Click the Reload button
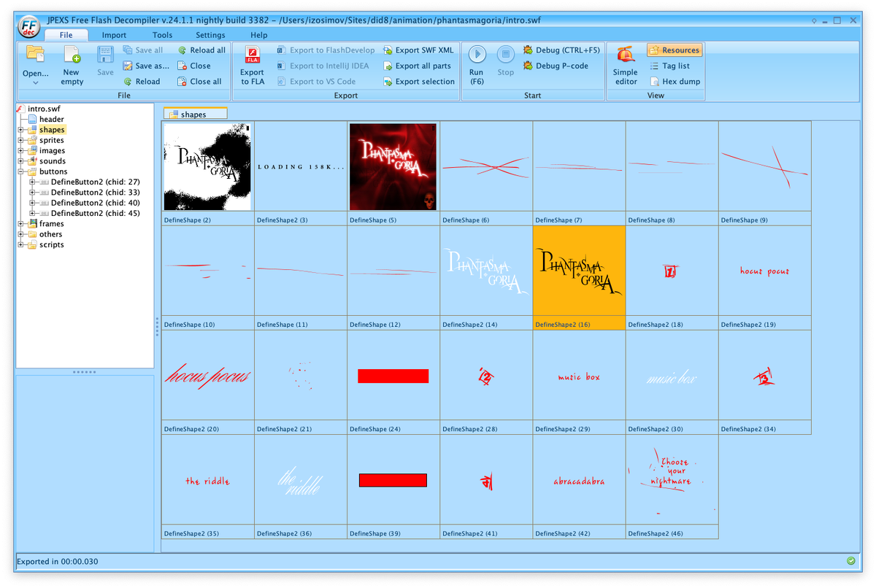The height and width of the screenshot is (588, 876). [x=142, y=82]
